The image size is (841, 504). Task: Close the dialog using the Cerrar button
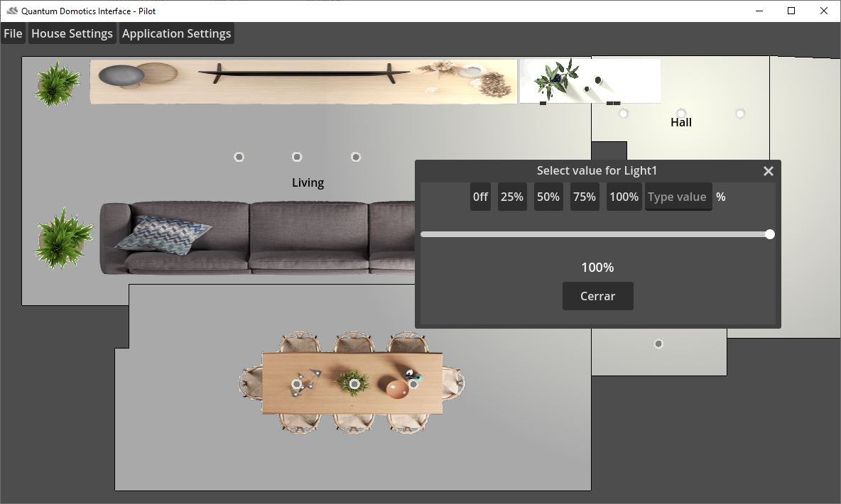tap(597, 296)
